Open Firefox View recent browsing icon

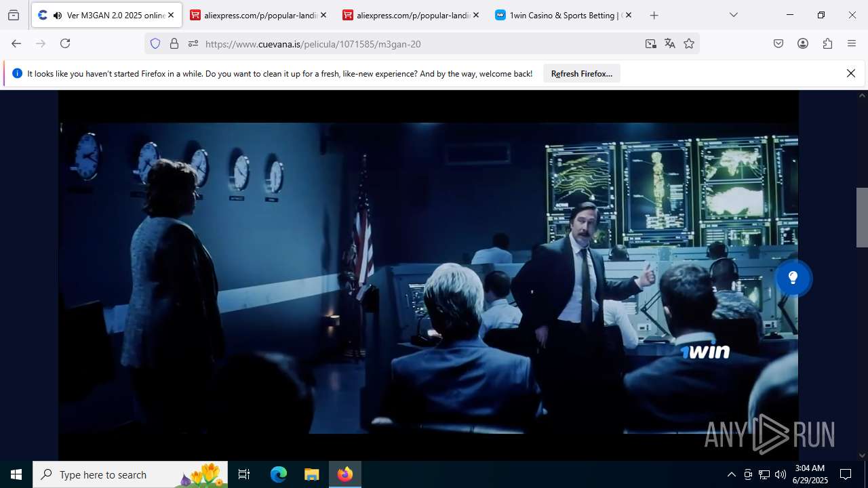point(14,15)
